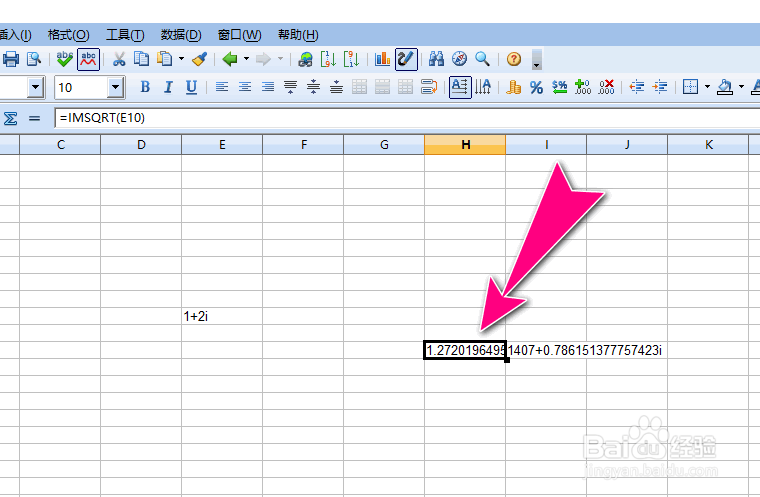Open the font name dropdown arrow
This screenshot has width=760, height=497.
point(35,88)
